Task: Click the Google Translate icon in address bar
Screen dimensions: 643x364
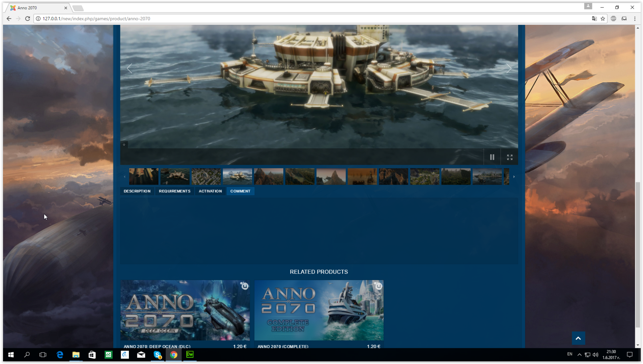Action: tap(594, 19)
